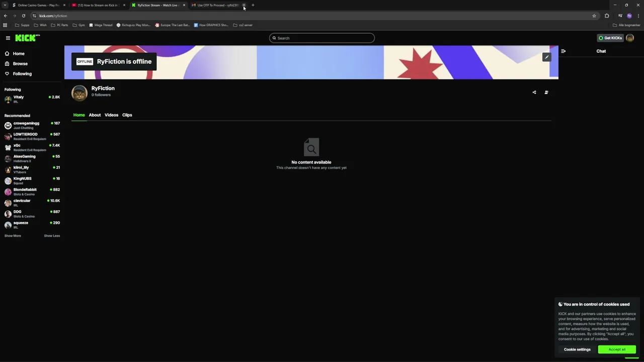Click the address bar URL kick.com/ryfiction
This screenshot has width=644, height=362.
tap(53, 16)
